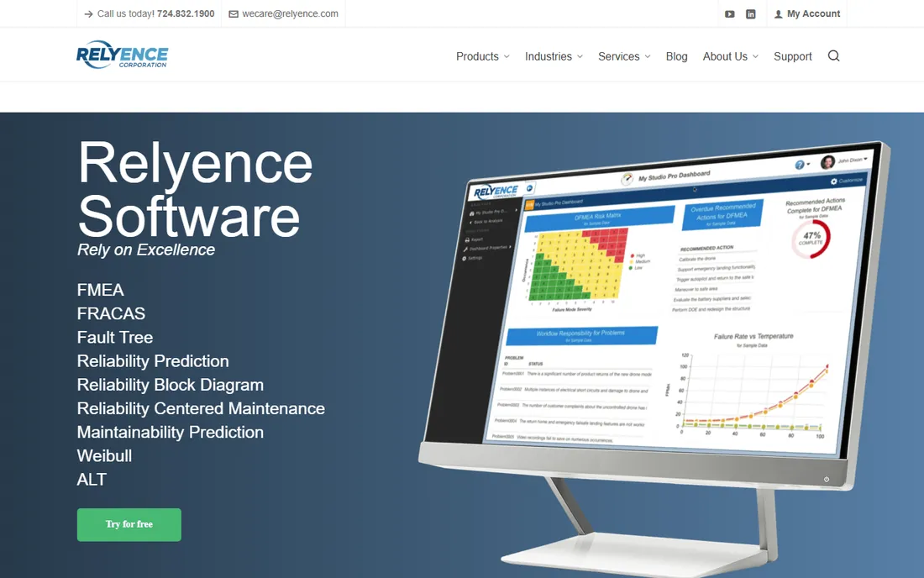Open the Support page
The height and width of the screenshot is (578, 924).
tap(793, 56)
